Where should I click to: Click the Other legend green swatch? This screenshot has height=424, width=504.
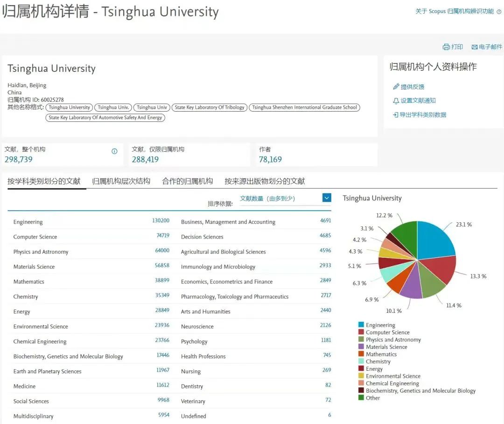click(x=361, y=397)
